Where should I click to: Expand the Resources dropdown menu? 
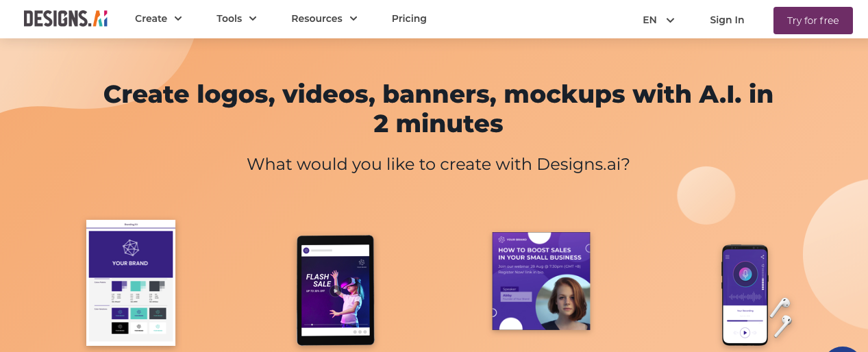pos(324,18)
